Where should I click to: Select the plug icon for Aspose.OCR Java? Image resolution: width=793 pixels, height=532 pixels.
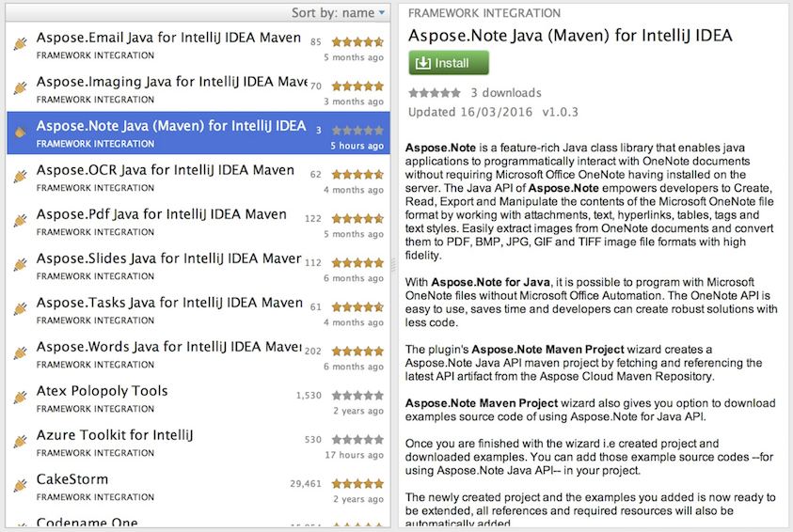point(21,177)
